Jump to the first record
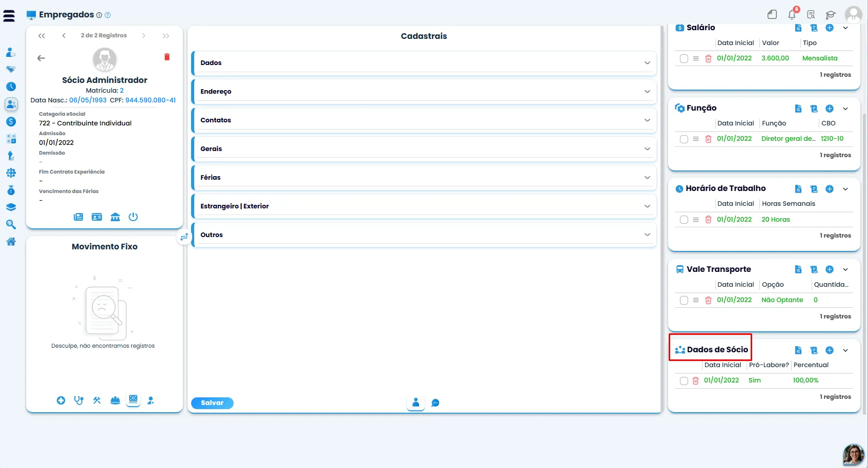The image size is (868, 468). [42, 36]
